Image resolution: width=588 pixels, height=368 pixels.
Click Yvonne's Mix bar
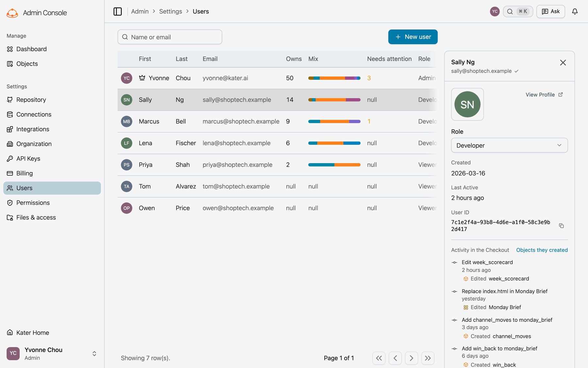coord(334,78)
